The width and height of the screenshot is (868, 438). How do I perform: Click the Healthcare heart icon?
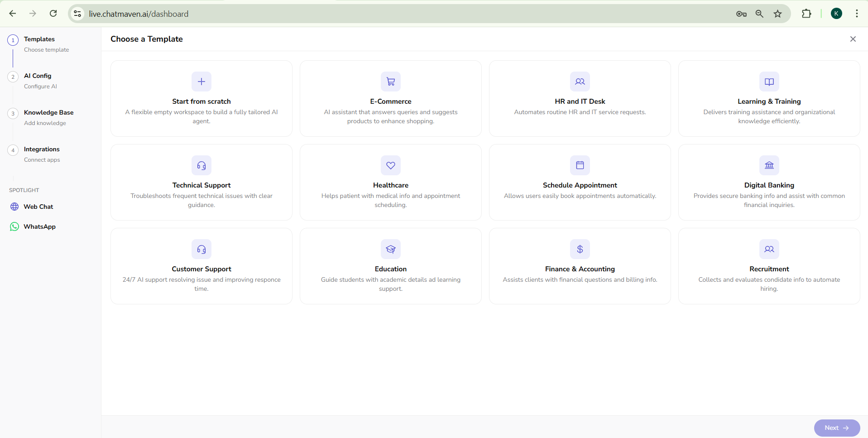click(390, 165)
